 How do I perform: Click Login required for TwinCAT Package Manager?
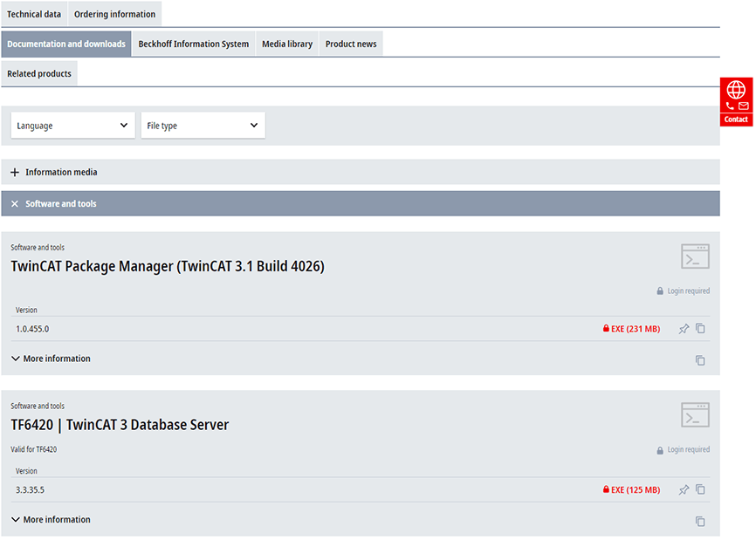coord(684,291)
